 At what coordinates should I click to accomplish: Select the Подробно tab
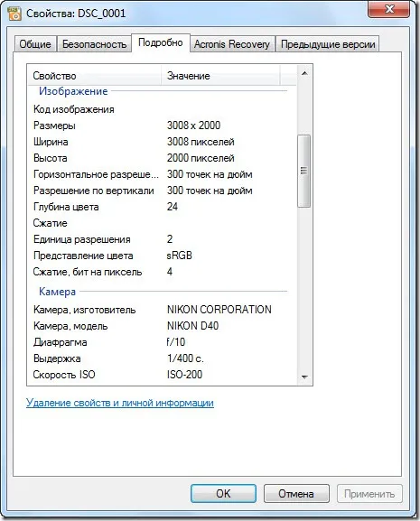[161, 42]
